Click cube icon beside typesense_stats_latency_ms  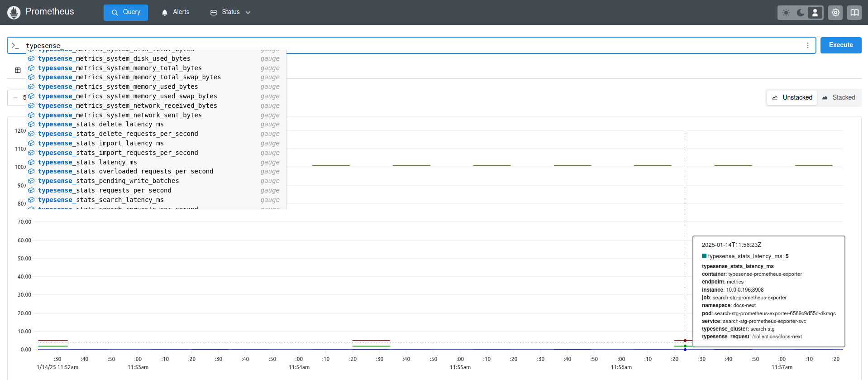31,162
